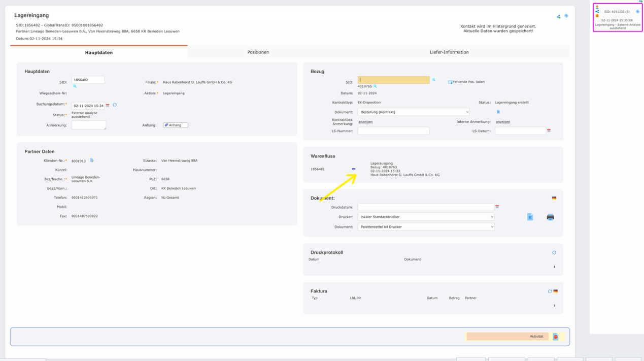Open calendar icon beside LS-Datum field

click(549, 131)
